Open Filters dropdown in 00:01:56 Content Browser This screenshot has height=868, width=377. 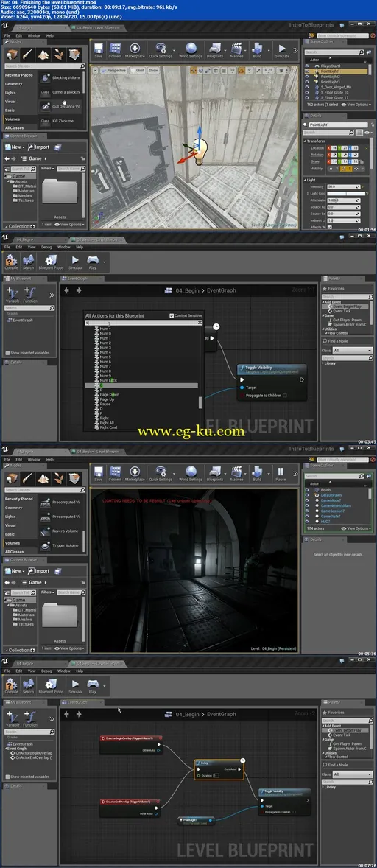click(48, 168)
